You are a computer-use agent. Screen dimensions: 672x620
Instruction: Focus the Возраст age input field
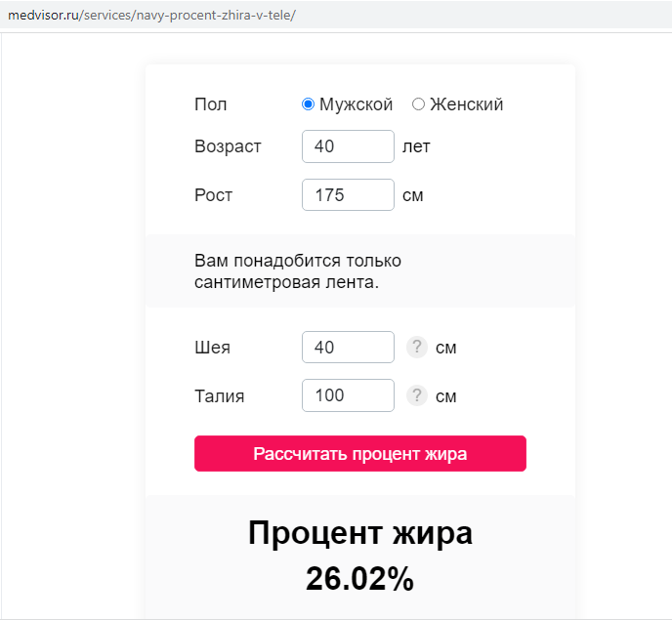click(348, 146)
